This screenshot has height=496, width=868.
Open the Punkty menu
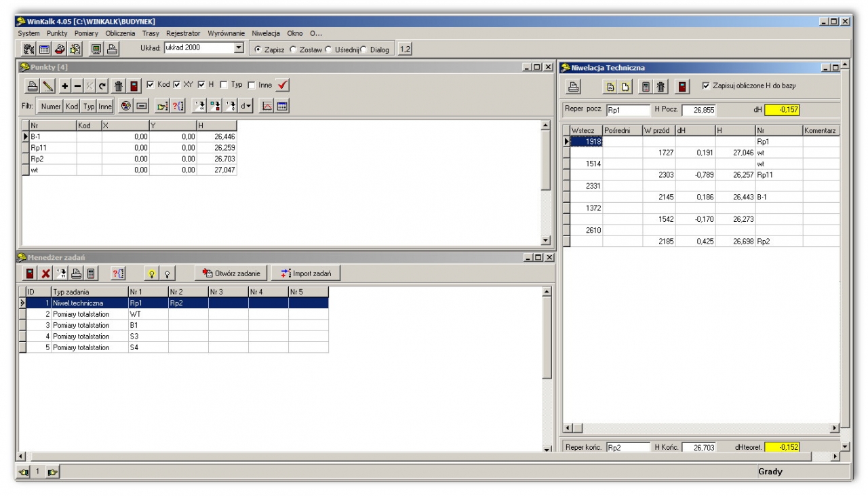tap(57, 33)
